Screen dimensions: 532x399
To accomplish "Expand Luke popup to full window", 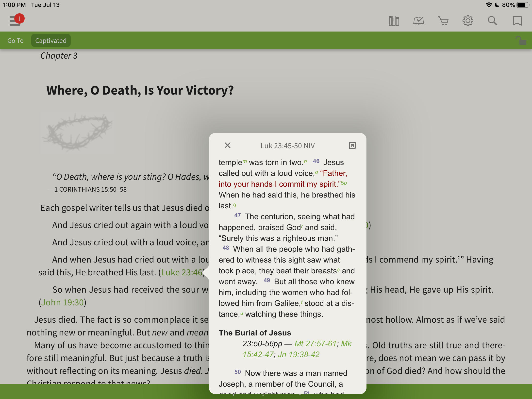I will (x=352, y=146).
